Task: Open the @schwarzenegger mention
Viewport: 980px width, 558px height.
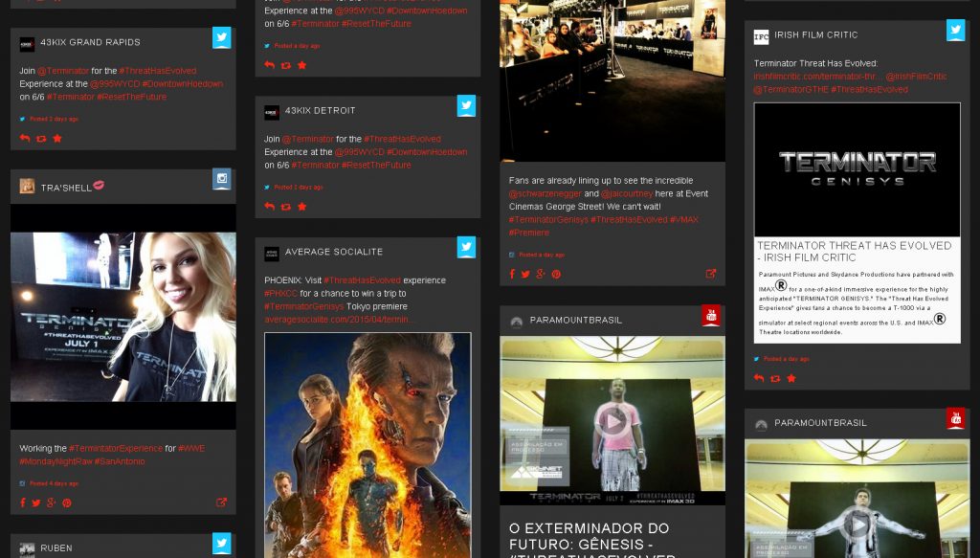Action: (x=545, y=193)
